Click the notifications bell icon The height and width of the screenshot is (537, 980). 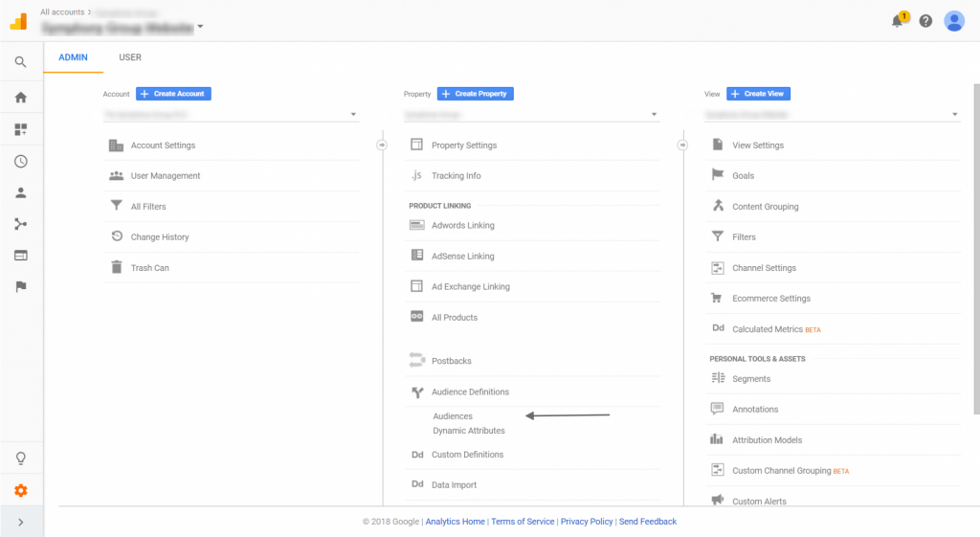click(x=898, y=21)
